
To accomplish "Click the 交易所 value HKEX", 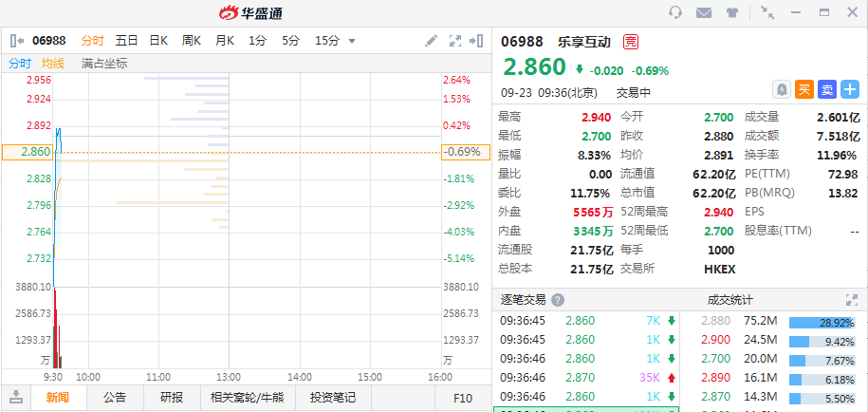I will (x=720, y=270).
